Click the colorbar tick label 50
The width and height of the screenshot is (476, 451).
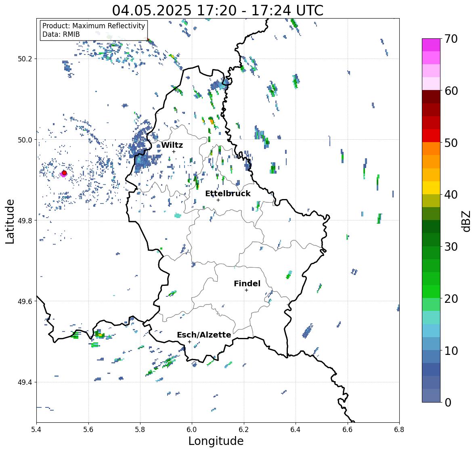click(451, 143)
